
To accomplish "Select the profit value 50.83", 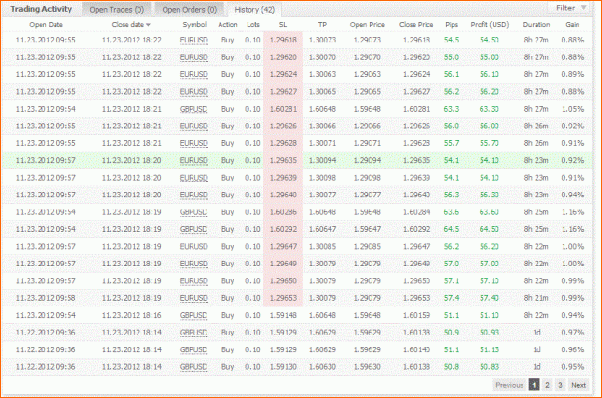I will click(x=490, y=367).
